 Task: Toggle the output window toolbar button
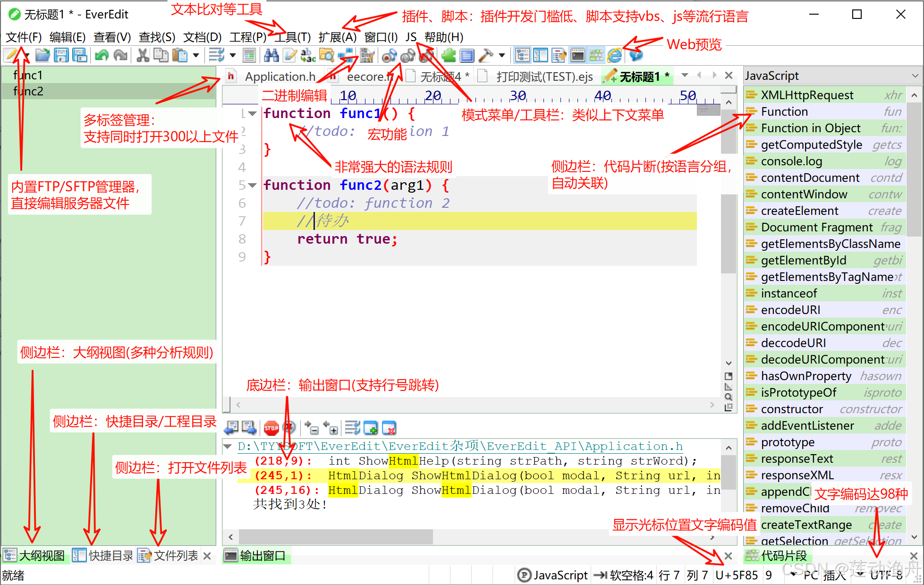point(577,55)
